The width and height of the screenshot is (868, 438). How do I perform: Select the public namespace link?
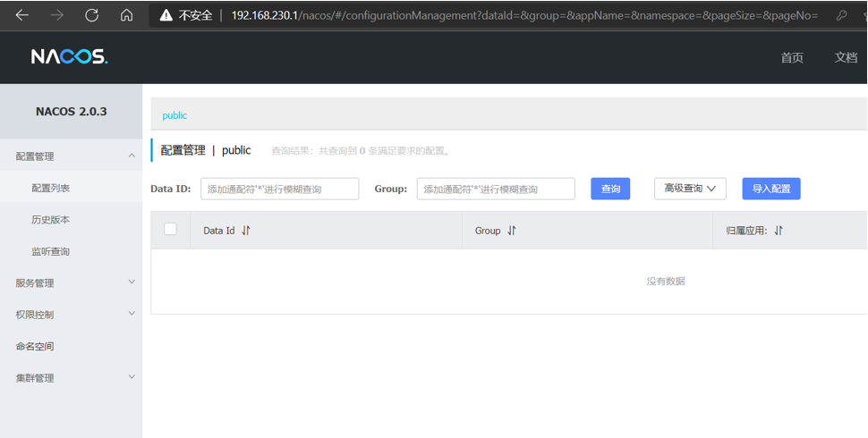174,115
